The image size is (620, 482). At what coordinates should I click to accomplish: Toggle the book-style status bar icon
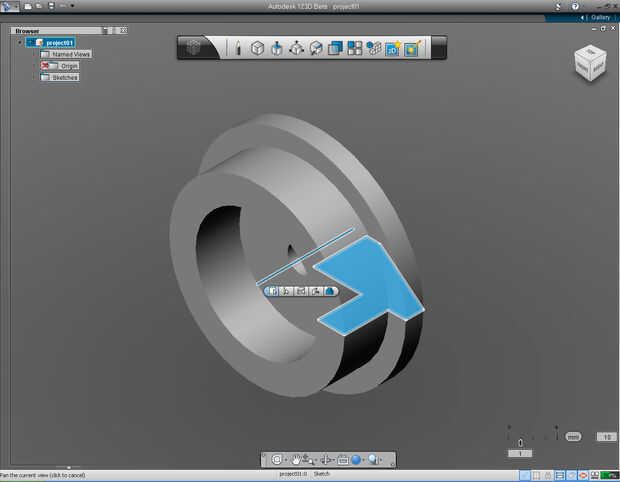(x=594, y=475)
